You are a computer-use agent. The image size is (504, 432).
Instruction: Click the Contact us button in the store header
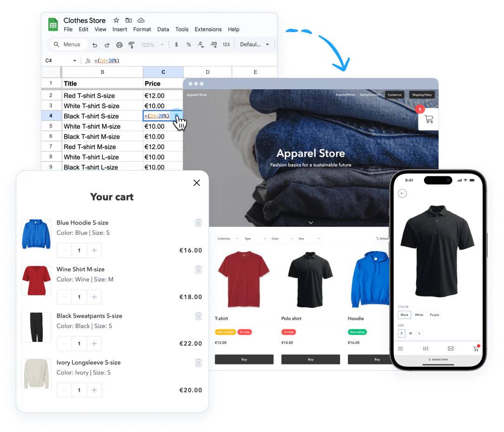394,94
